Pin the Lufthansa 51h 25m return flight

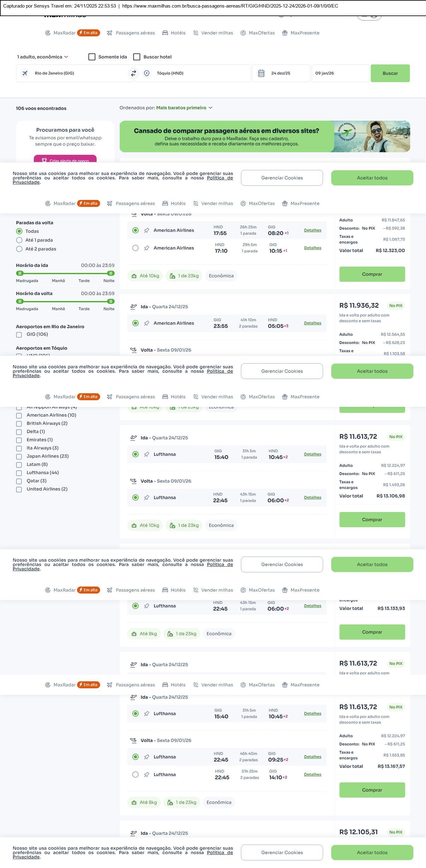147,775
